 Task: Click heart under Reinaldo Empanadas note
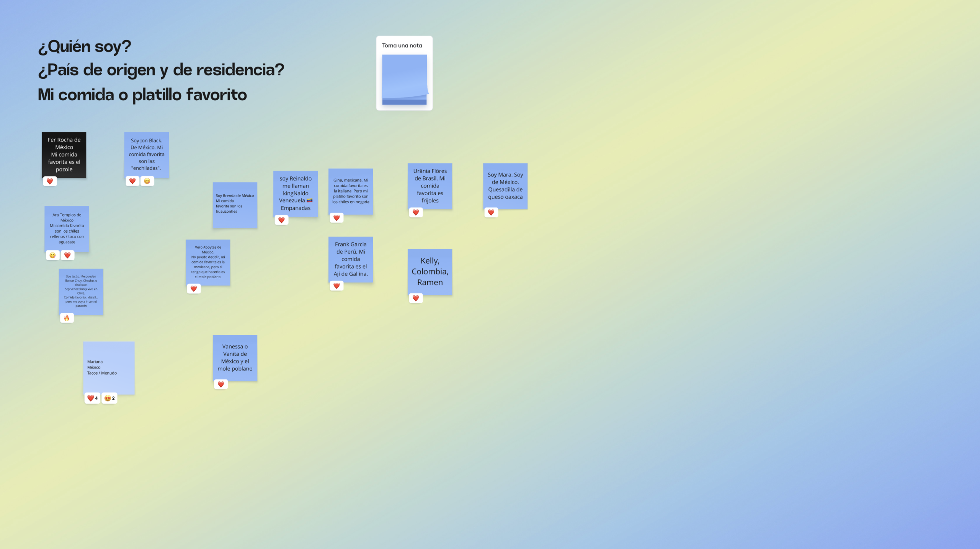tap(281, 220)
